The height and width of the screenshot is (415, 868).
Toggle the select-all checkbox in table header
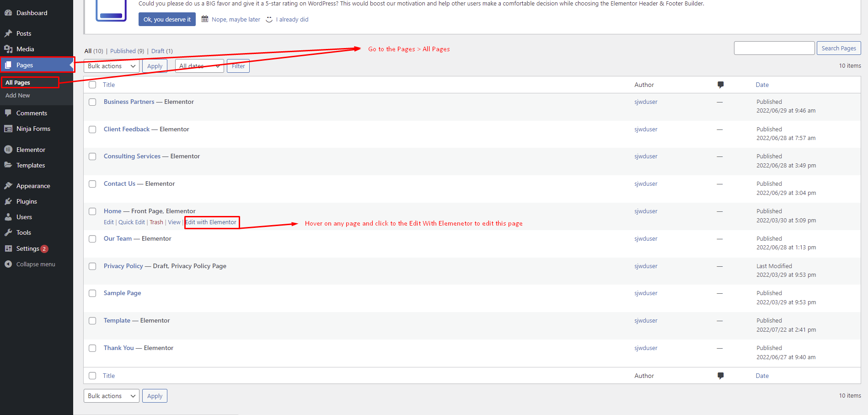click(92, 85)
